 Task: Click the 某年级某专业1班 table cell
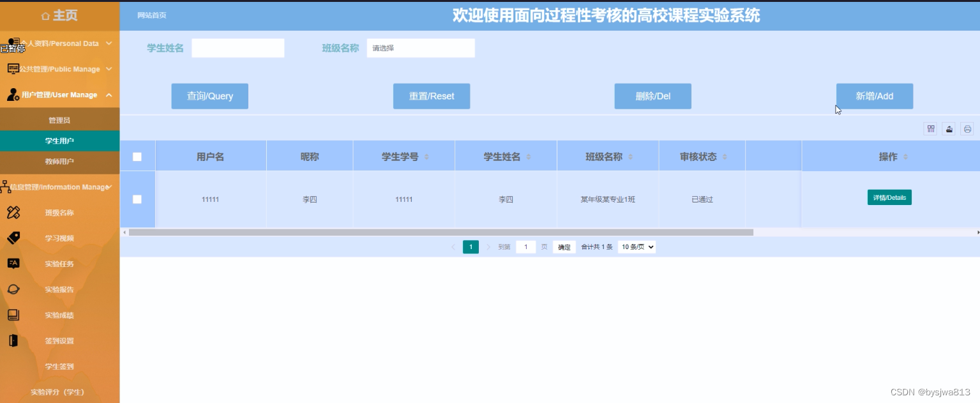coord(608,199)
